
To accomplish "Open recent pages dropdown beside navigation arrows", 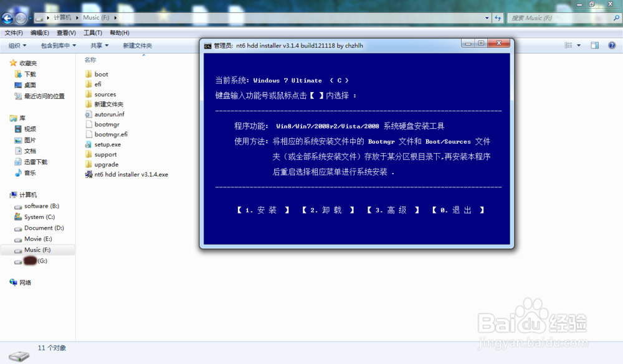I will (30, 18).
